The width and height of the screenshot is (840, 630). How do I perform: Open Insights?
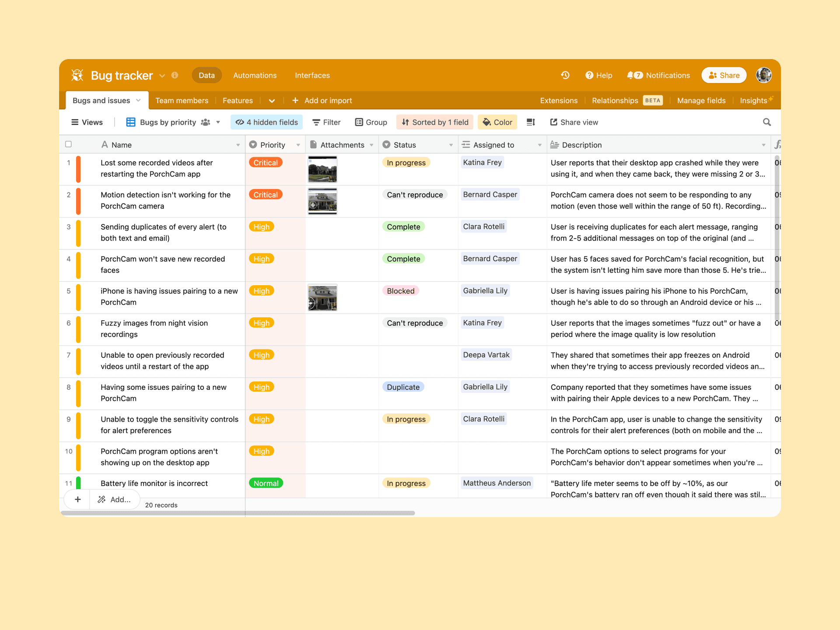click(x=756, y=101)
